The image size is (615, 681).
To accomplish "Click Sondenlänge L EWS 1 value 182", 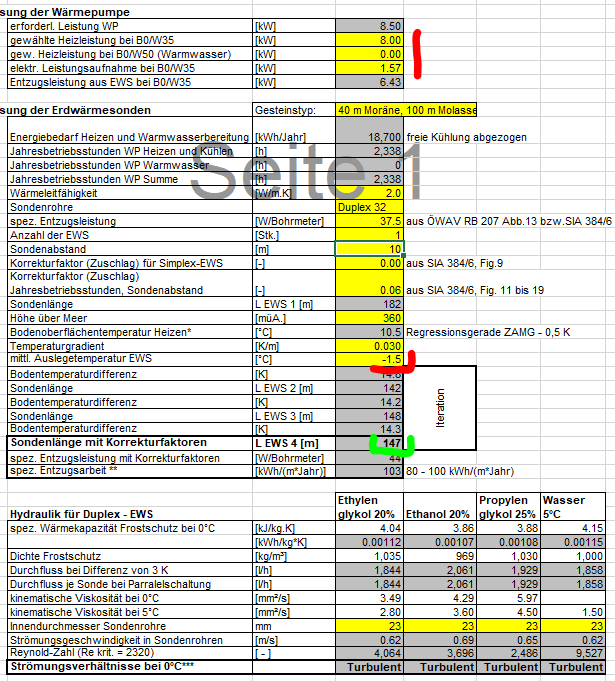I will coord(370,304).
